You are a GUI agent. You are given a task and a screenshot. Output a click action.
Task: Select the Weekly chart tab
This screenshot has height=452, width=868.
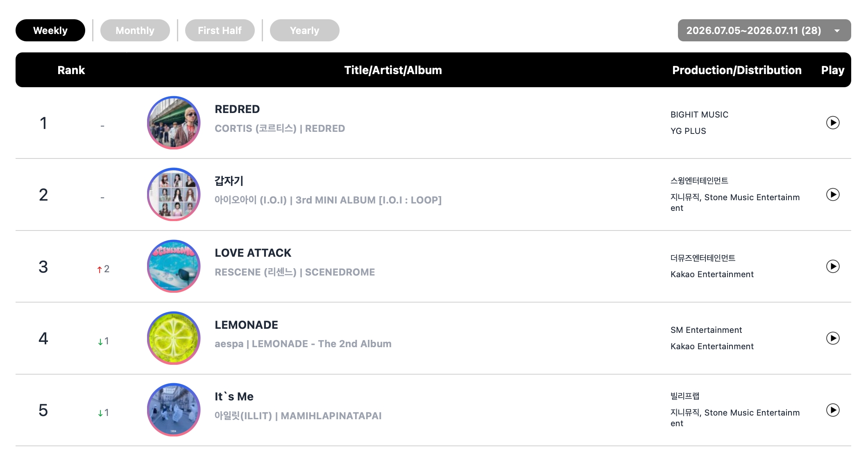[50, 30]
